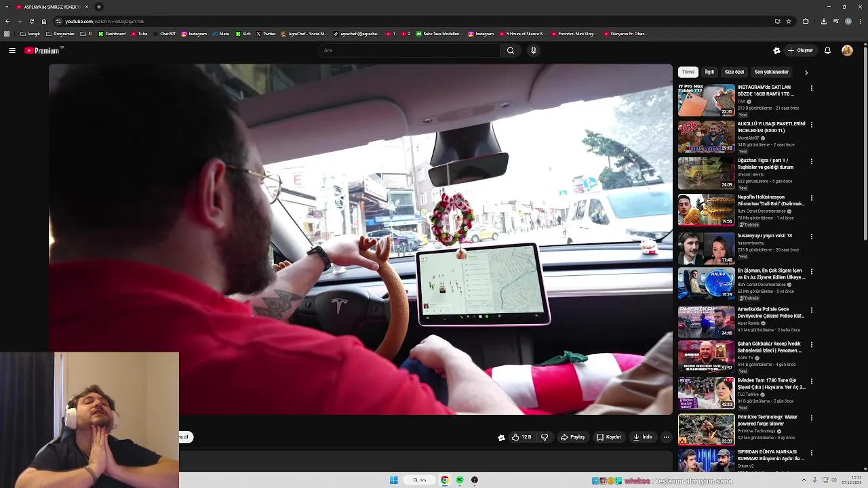
Task: Open Chrome from the taskbar
Action: (x=445, y=480)
